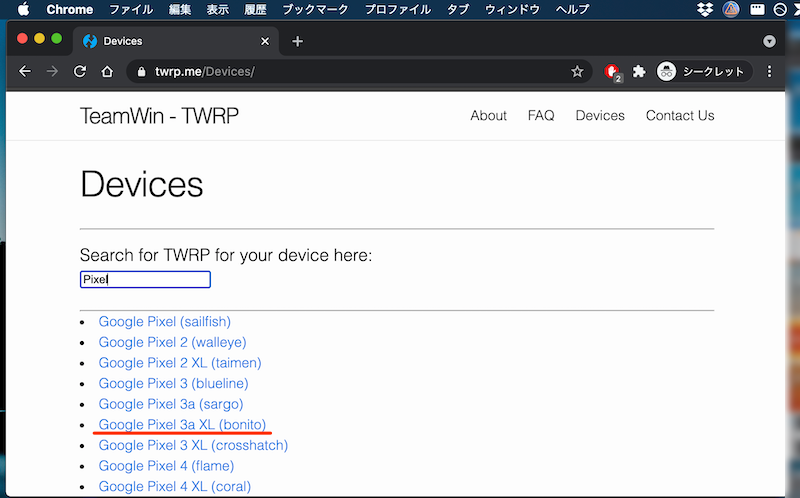Screen dimensions: 800x498
Task: Open Google Pixel 3 XL (crosshatch) link
Action: 193,445
